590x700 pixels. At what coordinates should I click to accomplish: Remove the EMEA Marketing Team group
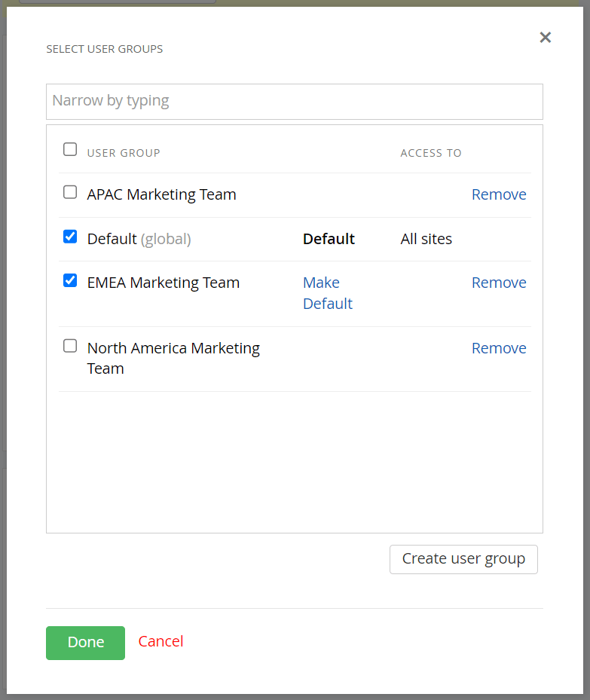[498, 283]
